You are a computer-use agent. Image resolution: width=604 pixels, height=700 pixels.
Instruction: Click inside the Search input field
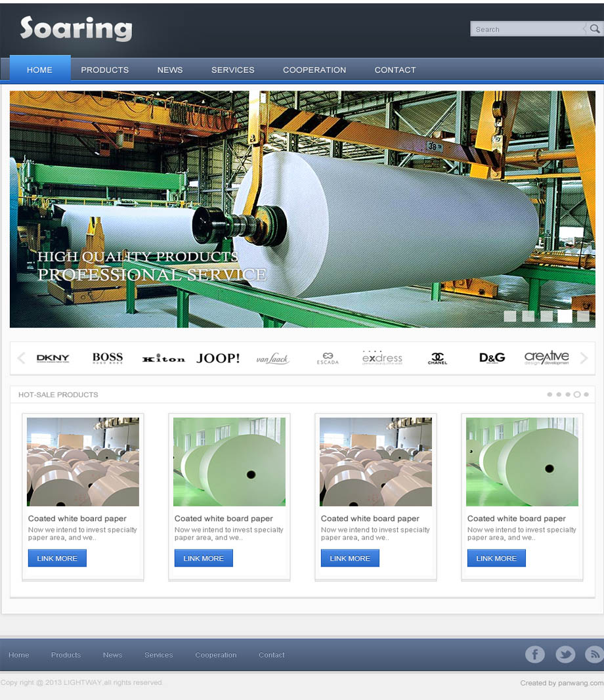tap(525, 29)
